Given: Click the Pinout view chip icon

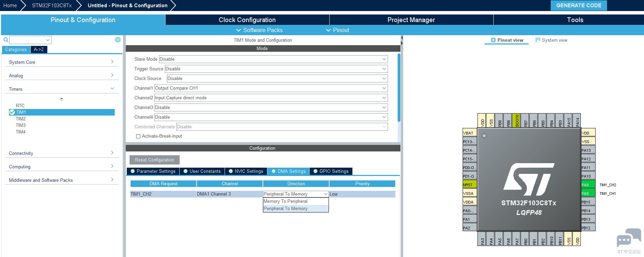Looking at the screenshot, I should click(493, 40).
